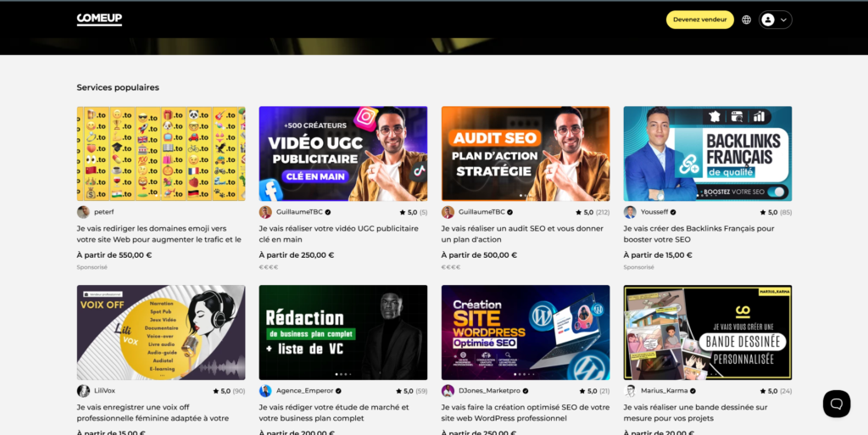Viewport: 868px width, 435px height.
Task: Click the star rating with 212 reviews
Action: click(593, 212)
